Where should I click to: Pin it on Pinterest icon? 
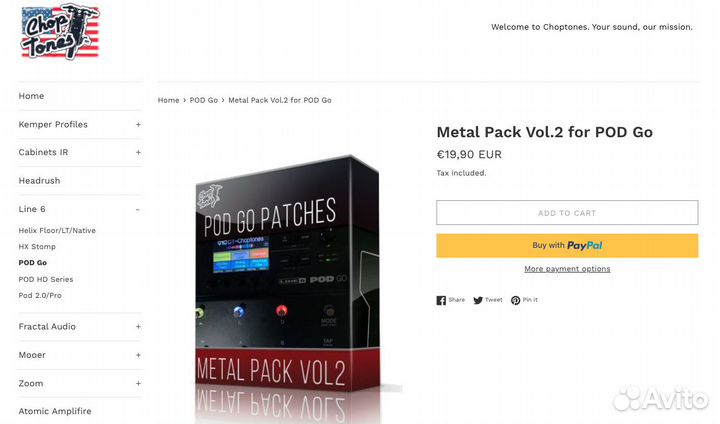click(x=516, y=300)
